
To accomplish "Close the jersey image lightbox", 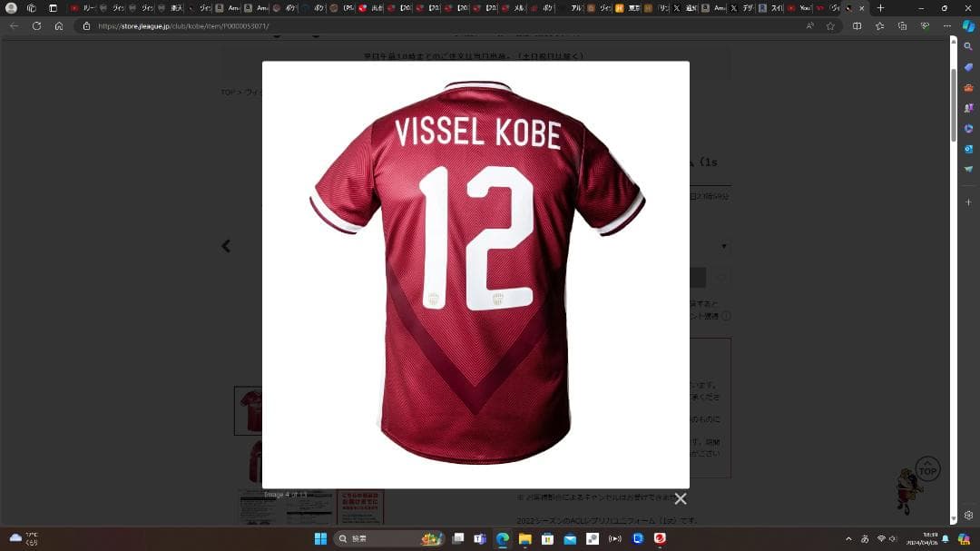I will [x=681, y=498].
